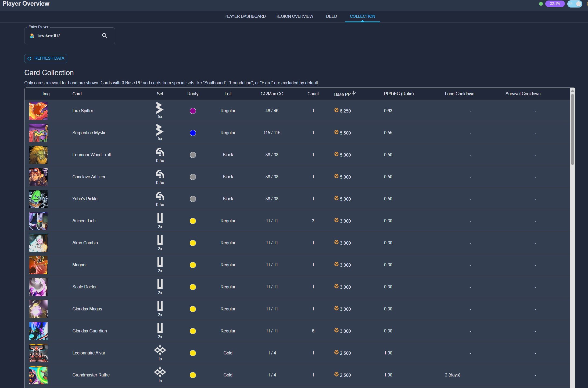The height and width of the screenshot is (388, 588).
Task: Click the Base PP sort arrow
Action: tap(354, 93)
